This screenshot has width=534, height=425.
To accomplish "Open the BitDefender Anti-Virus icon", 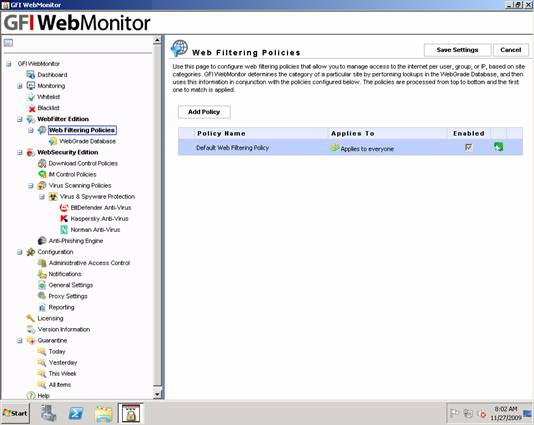I will tap(64, 207).
